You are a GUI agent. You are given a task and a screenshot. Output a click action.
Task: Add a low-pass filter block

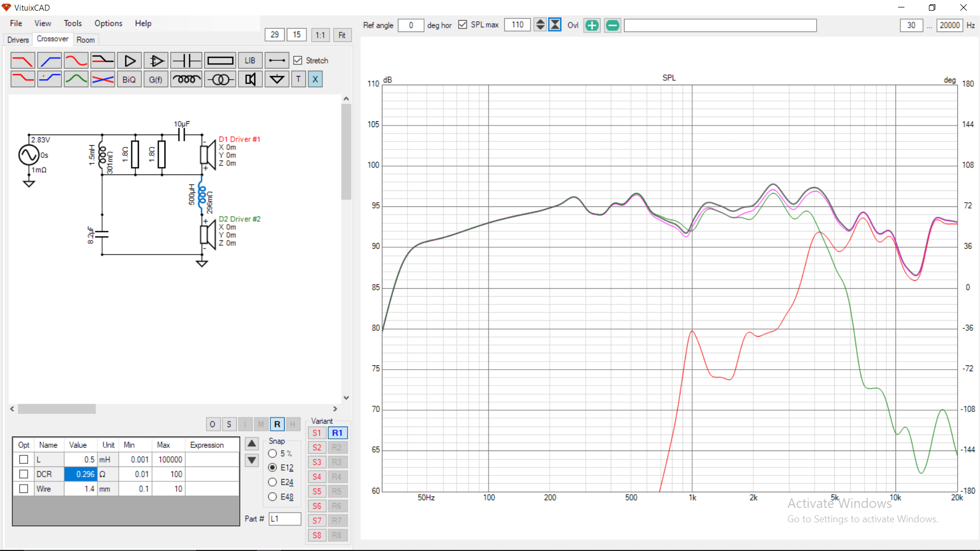pyautogui.click(x=23, y=61)
